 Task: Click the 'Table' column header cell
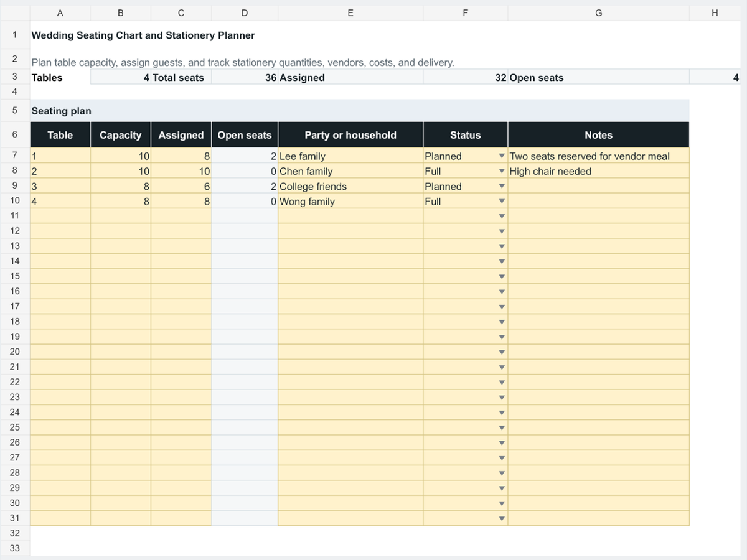(60, 135)
